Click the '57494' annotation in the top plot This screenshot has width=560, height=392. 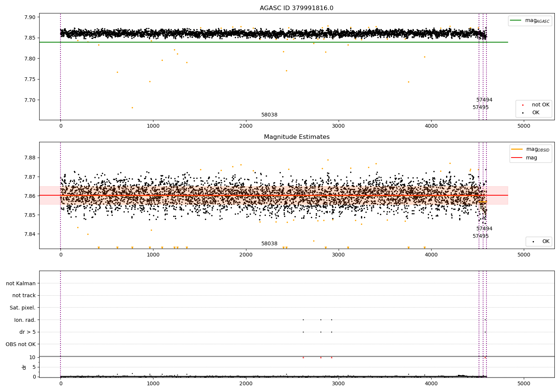[484, 100]
